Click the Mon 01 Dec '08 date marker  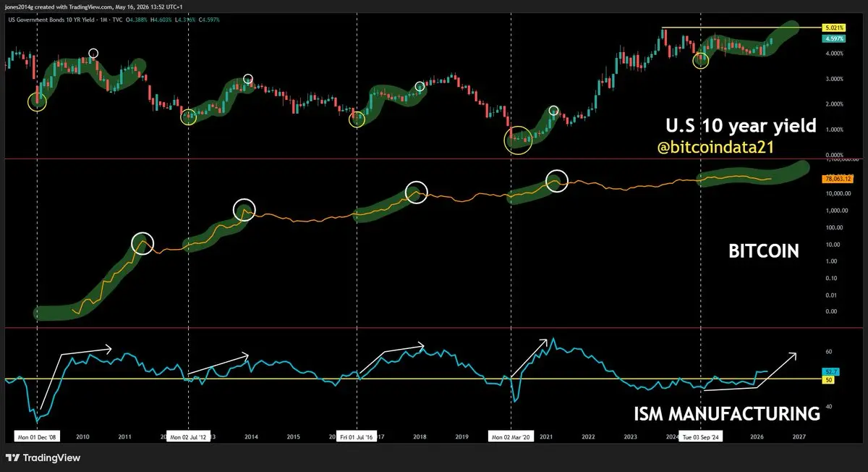point(35,438)
